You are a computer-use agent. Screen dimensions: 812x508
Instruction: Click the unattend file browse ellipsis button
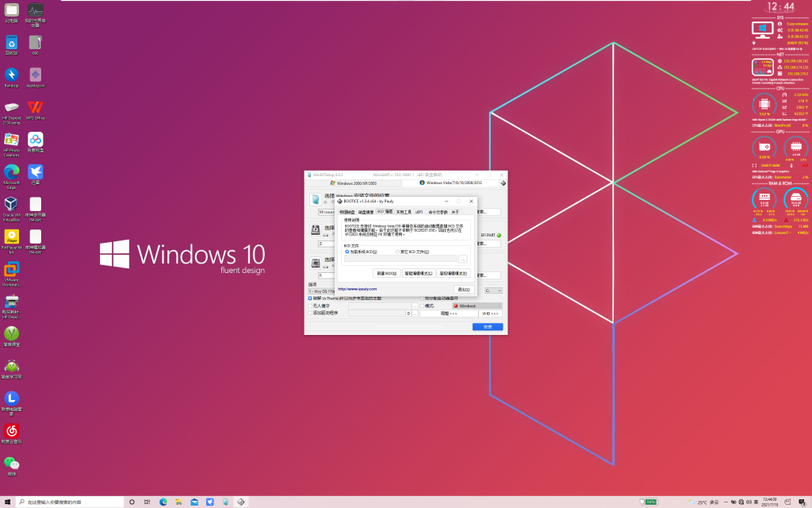[415, 306]
